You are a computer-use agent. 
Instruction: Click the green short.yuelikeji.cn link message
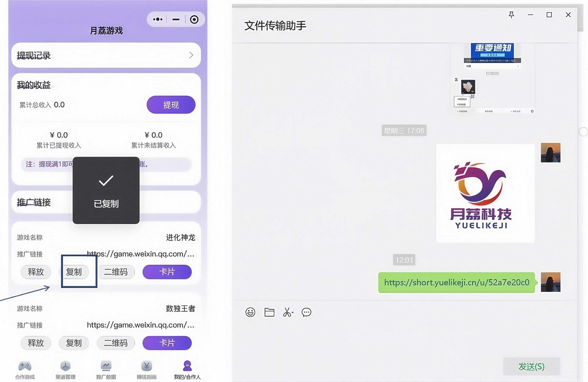pos(456,283)
